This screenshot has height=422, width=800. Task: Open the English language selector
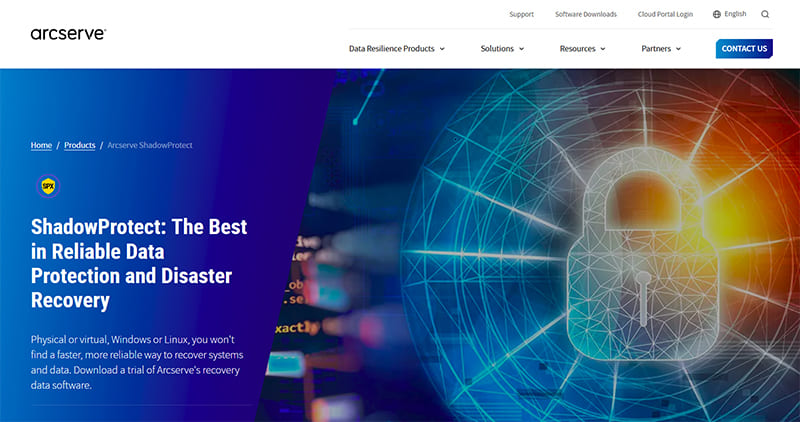click(x=730, y=14)
